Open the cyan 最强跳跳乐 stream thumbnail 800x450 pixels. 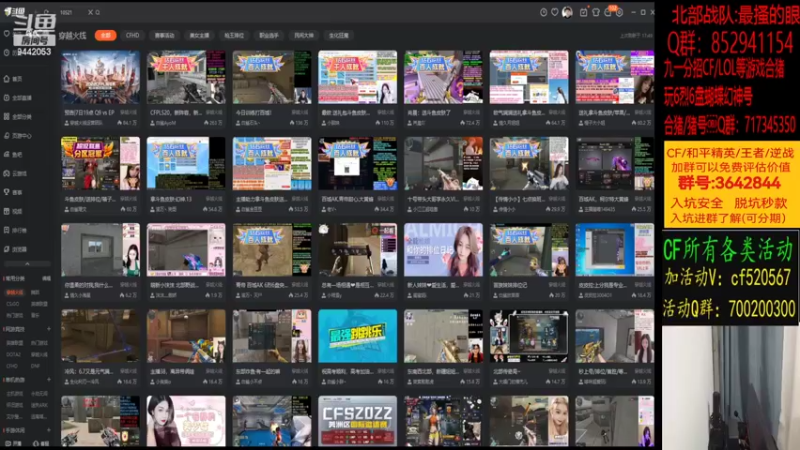[x=357, y=336]
